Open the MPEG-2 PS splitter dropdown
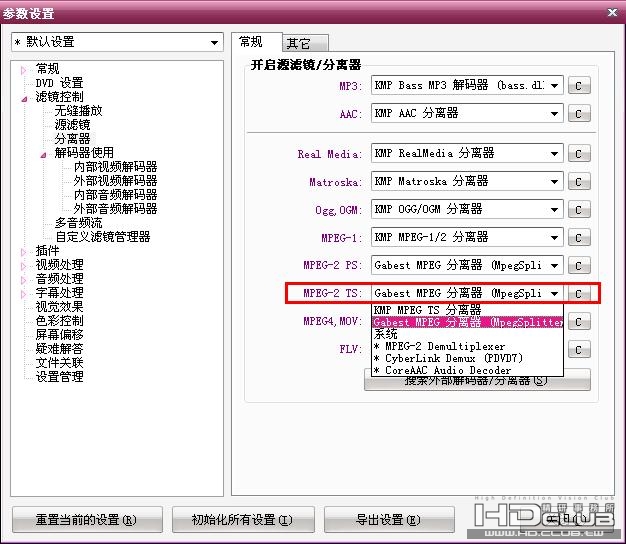 click(467, 265)
